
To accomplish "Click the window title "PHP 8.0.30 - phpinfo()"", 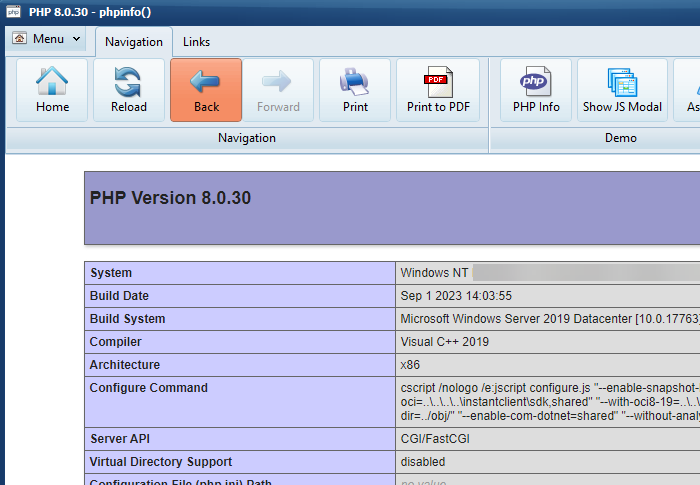I will 90,12.
